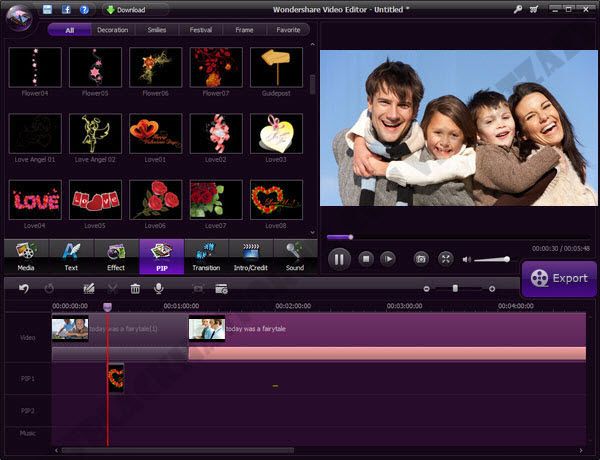Switch to the Decoration category tab
The image size is (600, 460).
tap(112, 30)
